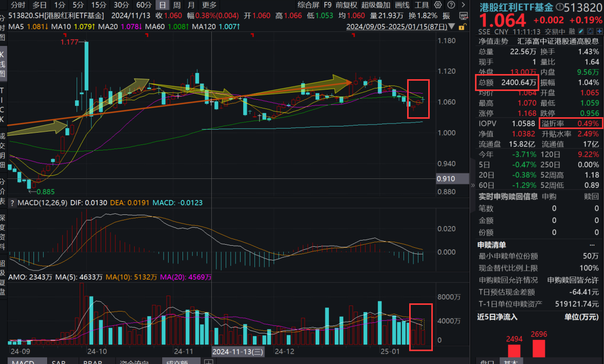Select the 基本 tab at bottom right
This screenshot has height=364, width=604.
click(x=511, y=362)
